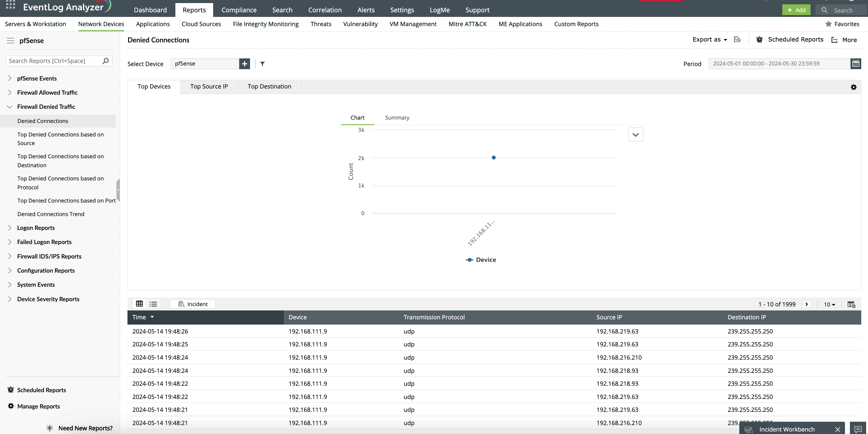Click the export history icon next to Export as
Screen dimensions: 868x434
pos(737,39)
